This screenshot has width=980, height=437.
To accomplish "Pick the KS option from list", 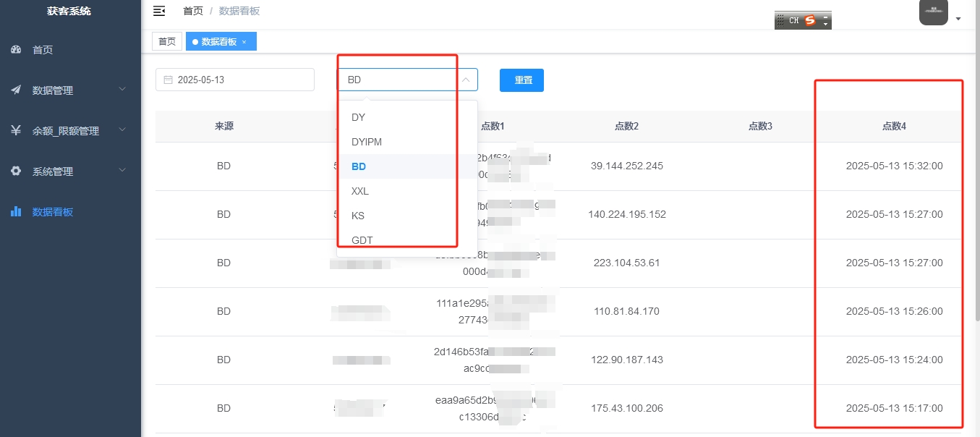I will coord(357,216).
